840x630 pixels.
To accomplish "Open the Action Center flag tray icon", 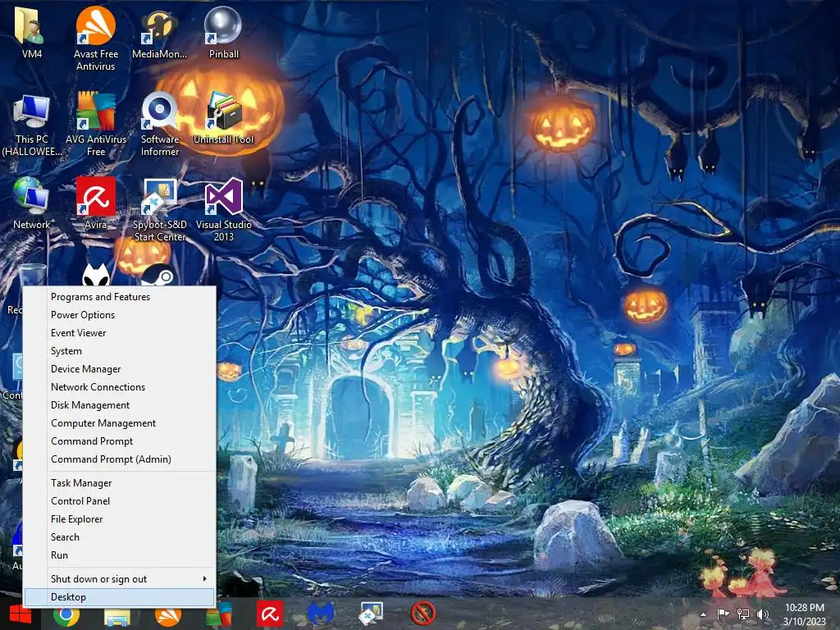I will pos(723,614).
